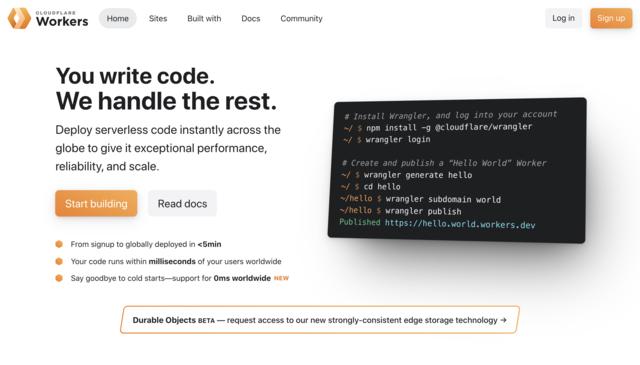Click the orange bullet beside 'Your code runs'
The height and width of the screenshot is (365, 640).
tap(59, 261)
